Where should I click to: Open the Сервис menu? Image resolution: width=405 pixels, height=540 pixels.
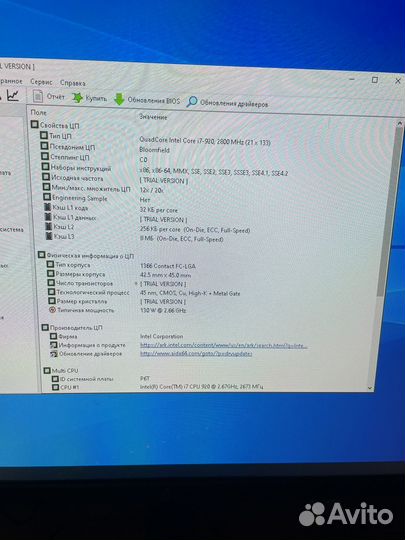(x=41, y=82)
